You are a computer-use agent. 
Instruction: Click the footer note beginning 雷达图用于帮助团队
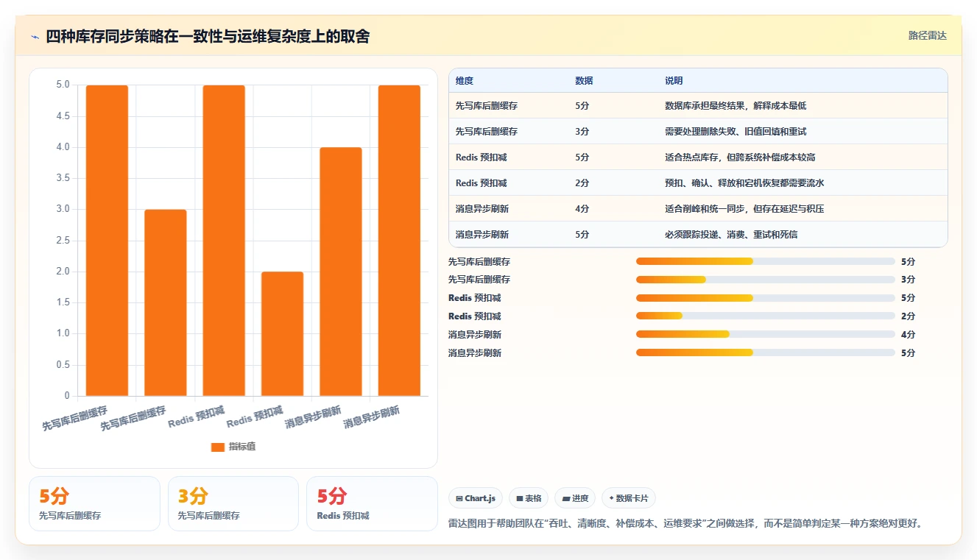685,524
